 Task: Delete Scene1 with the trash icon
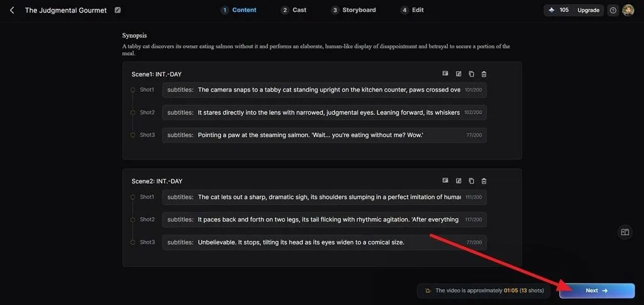tap(484, 74)
